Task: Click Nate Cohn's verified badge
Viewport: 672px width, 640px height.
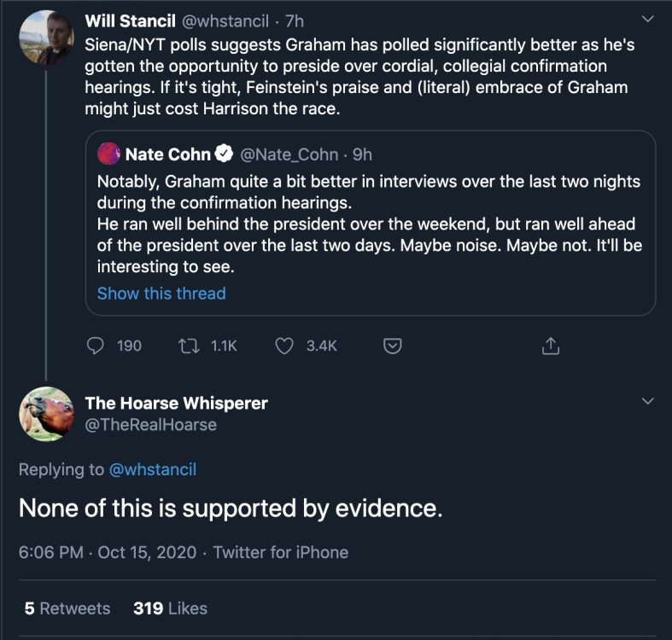Action: tap(224, 154)
